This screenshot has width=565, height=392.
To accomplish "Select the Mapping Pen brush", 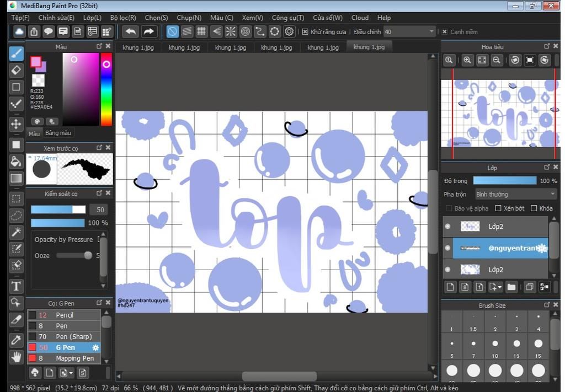I will coord(64,358).
